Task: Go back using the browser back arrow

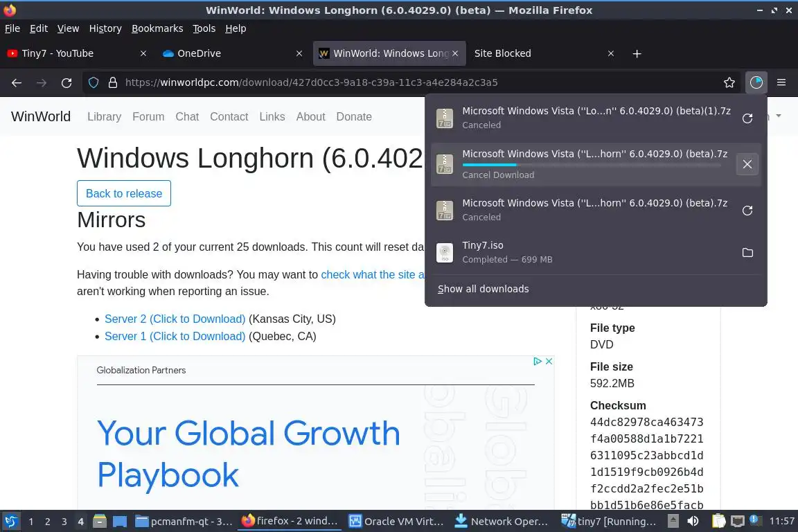Action: click(17, 82)
